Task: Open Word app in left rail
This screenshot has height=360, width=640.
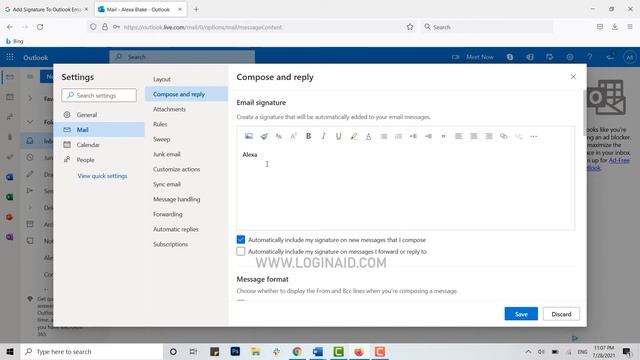Action: (x=10, y=177)
